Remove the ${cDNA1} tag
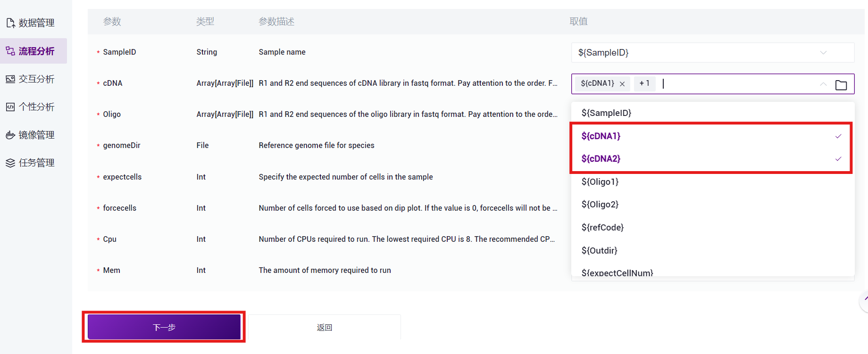 pos(622,84)
